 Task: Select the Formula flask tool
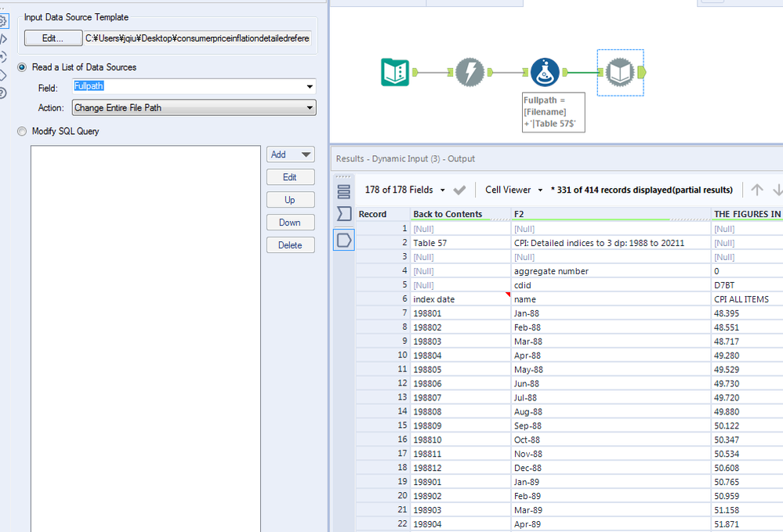(x=545, y=72)
